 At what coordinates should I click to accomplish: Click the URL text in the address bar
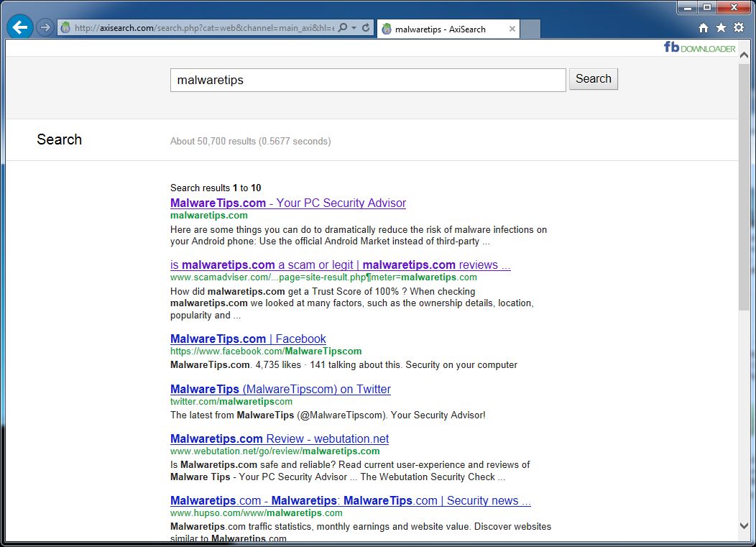click(204, 28)
